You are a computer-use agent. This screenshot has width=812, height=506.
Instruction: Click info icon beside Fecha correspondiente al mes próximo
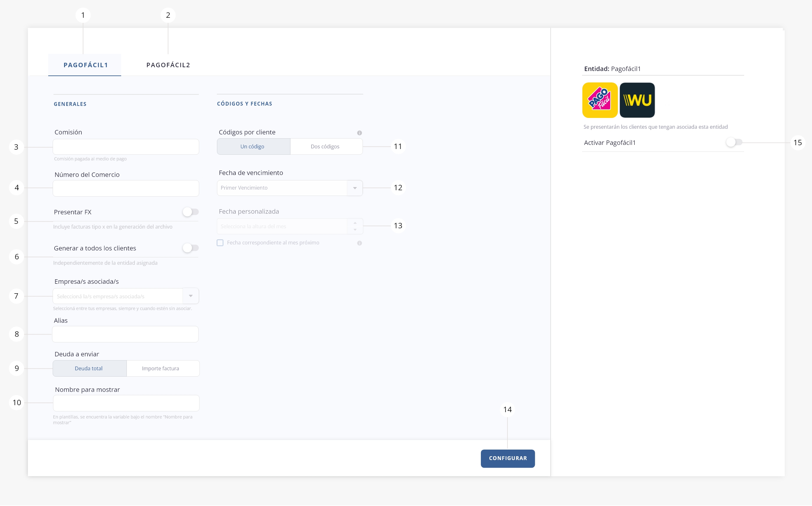click(x=359, y=243)
